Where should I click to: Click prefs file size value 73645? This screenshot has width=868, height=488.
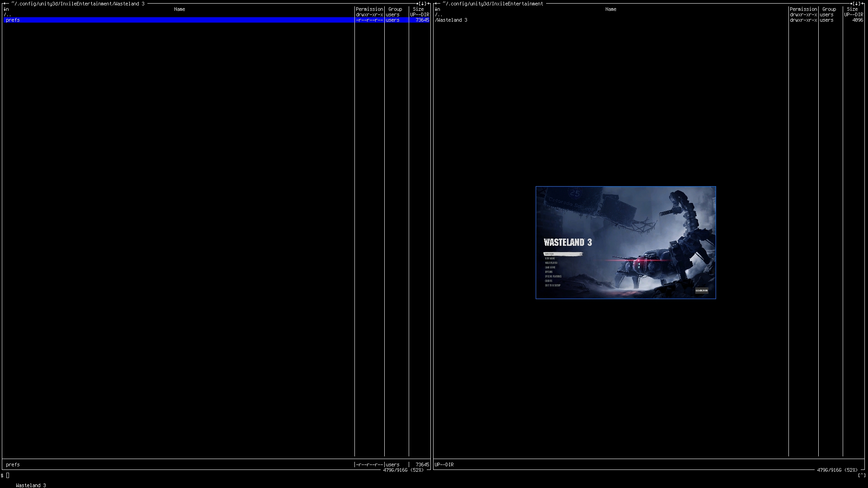[x=422, y=20]
